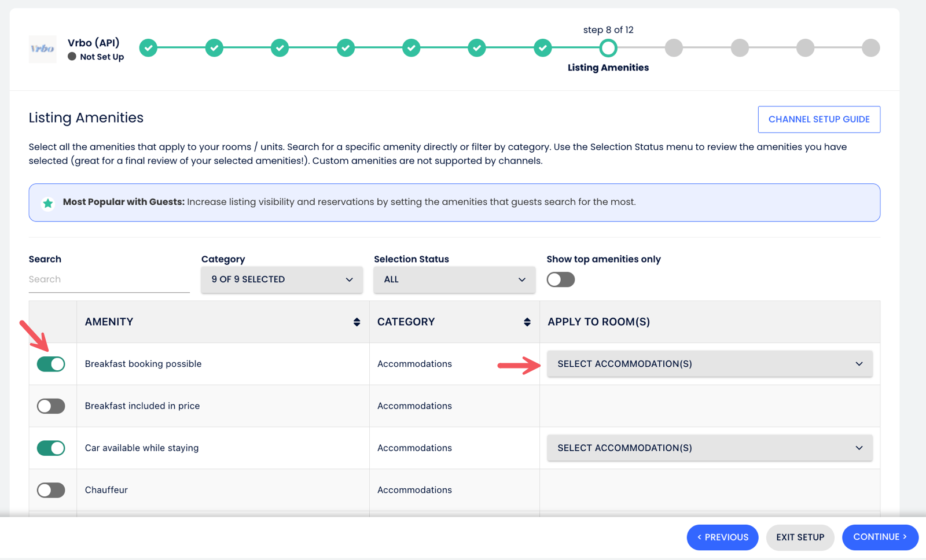
Task: Sort by Amenity column arrows
Action: click(357, 322)
